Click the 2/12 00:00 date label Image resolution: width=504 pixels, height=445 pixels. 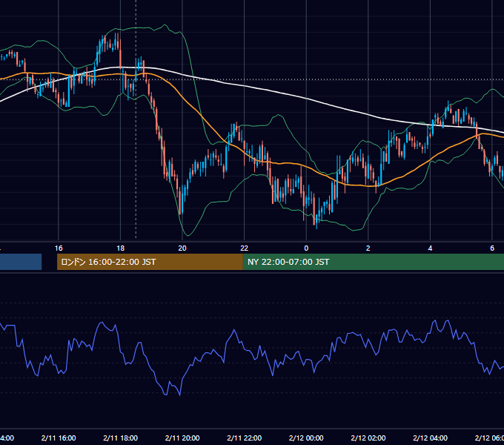[306, 438]
